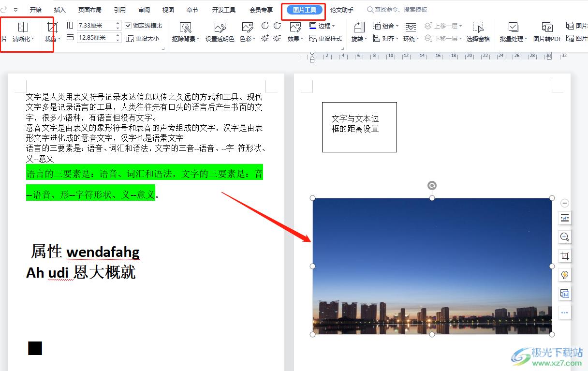The image size is (588, 371).
Task: Expand the Rotate (旋转) dropdown arrow
Action: pyautogui.click(x=366, y=39)
